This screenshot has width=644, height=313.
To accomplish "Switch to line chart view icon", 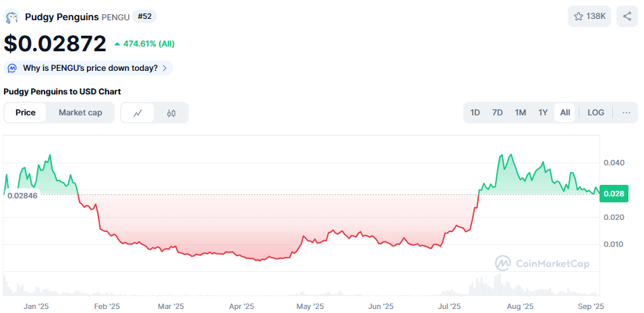I will (138, 113).
